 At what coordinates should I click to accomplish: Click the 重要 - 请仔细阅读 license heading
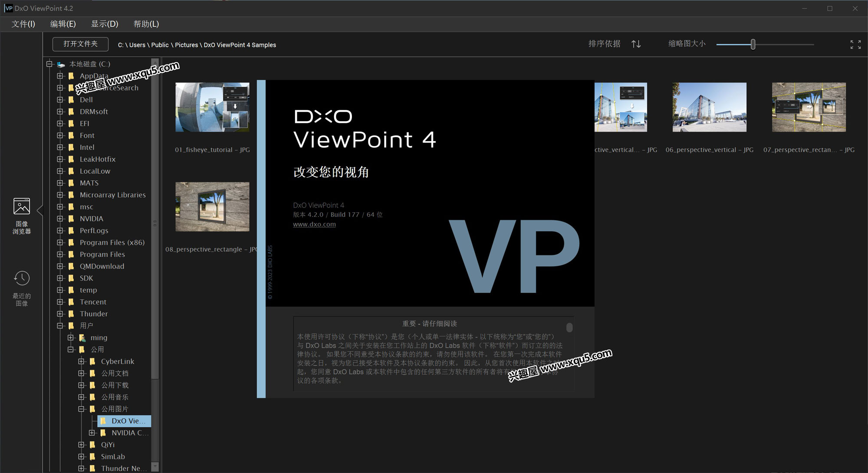coord(429,324)
